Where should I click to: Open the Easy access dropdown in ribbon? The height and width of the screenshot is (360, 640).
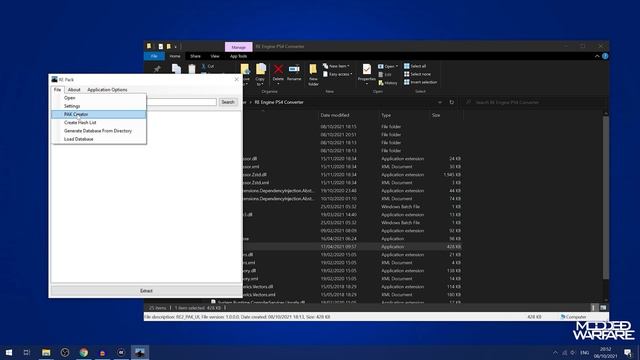(337, 74)
